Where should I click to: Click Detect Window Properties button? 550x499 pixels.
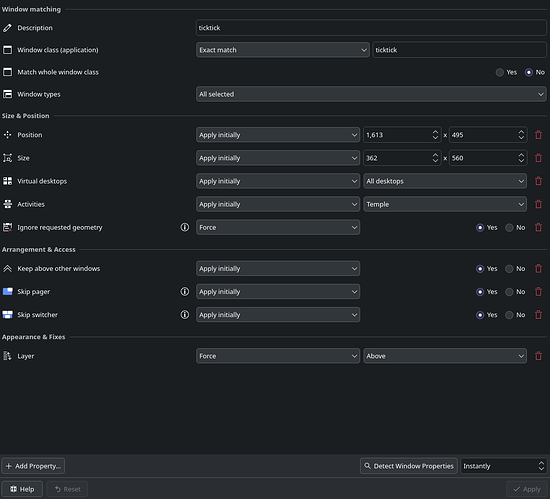[409, 466]
